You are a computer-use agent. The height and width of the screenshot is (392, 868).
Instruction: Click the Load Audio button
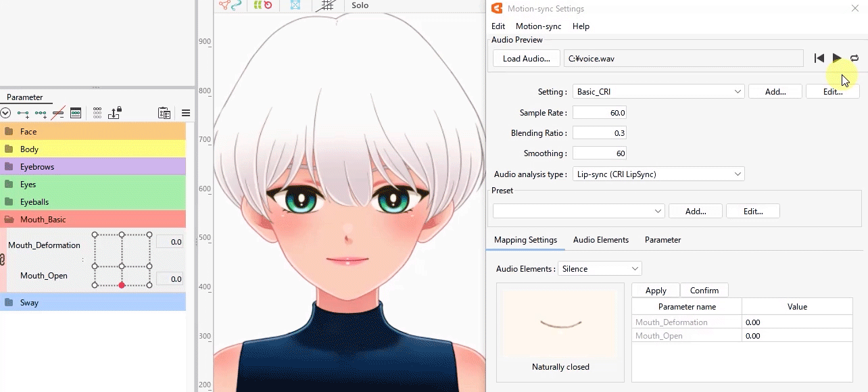pyautogui.click(x=526, y=59)
